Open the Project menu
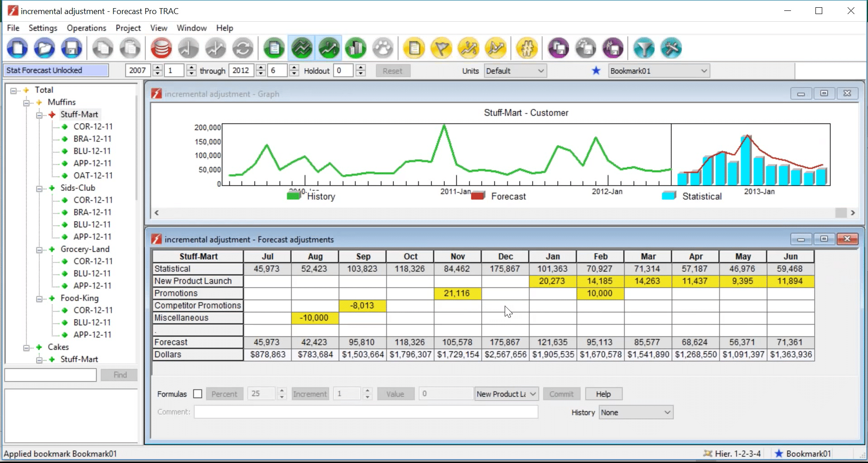Image resolution: width=868 pixels, height=463 pixels. tap(128, 28)
